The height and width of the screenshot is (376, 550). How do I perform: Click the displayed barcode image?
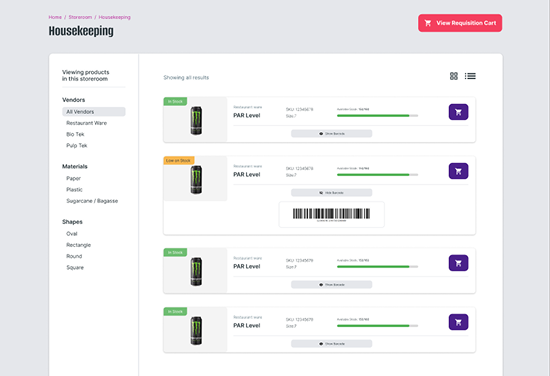click(x=331, y=214)
